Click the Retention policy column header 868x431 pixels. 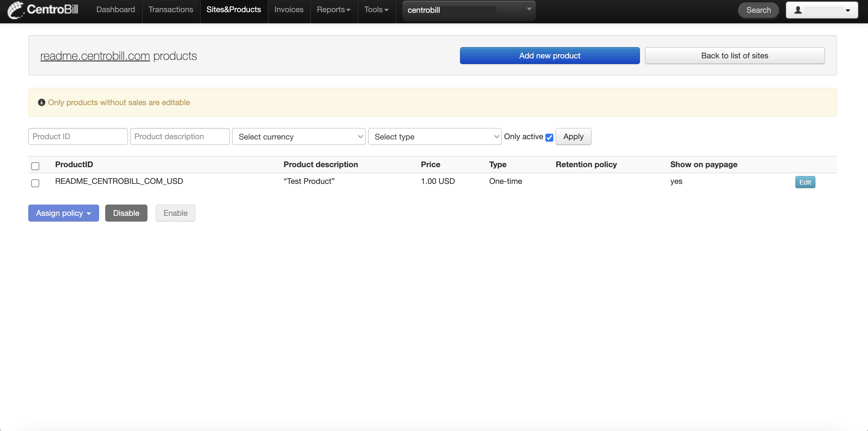pyautogui.click(x=586, y=164)
